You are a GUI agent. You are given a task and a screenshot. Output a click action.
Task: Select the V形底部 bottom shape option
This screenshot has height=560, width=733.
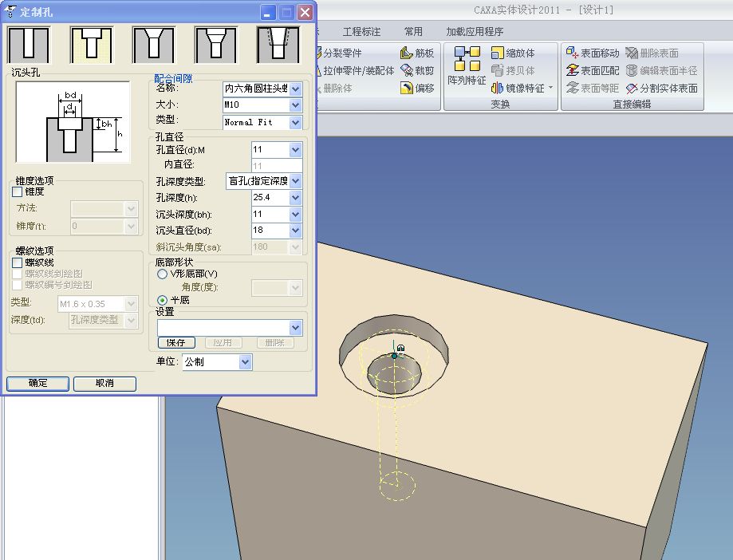(163, 274)
